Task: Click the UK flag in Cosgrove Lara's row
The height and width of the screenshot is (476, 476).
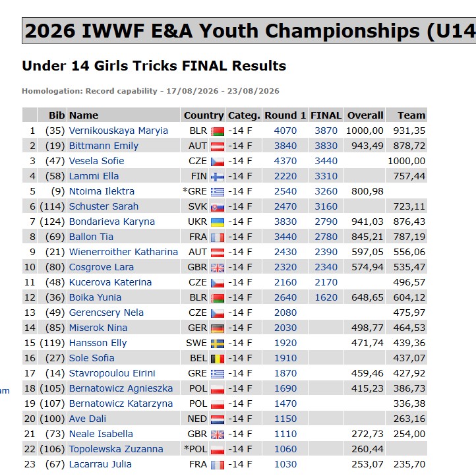Action: 218,268
